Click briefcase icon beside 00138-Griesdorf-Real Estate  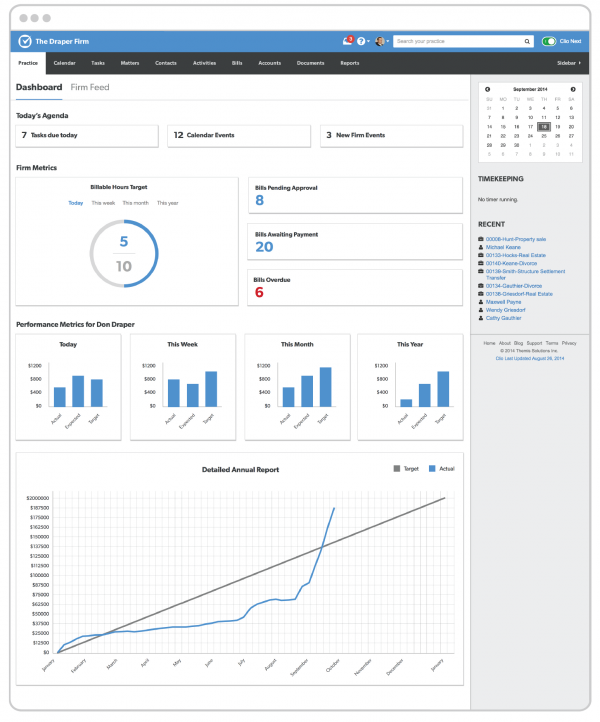(x=481, y=294)
